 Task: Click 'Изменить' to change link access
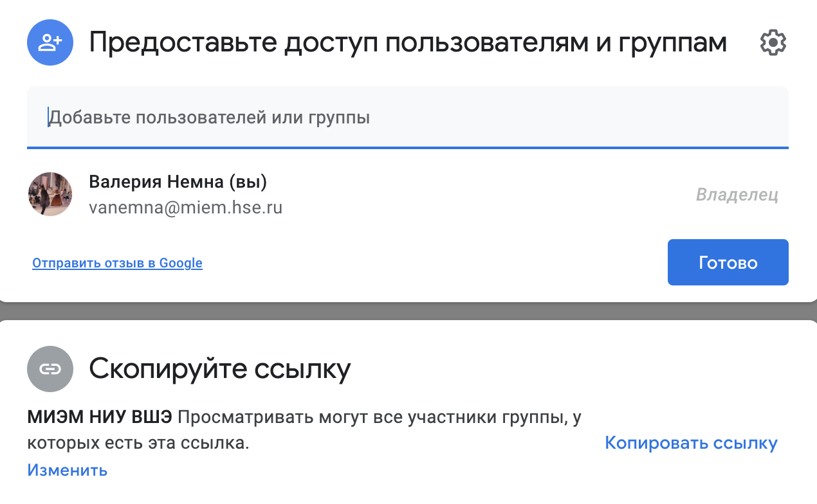pyautogui.click(x=67, y=470)
